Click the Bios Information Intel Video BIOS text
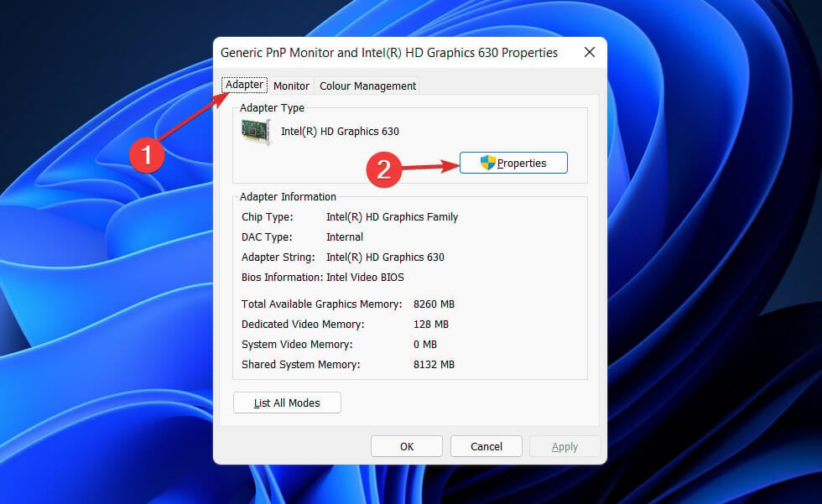 (x=366, y=277)
